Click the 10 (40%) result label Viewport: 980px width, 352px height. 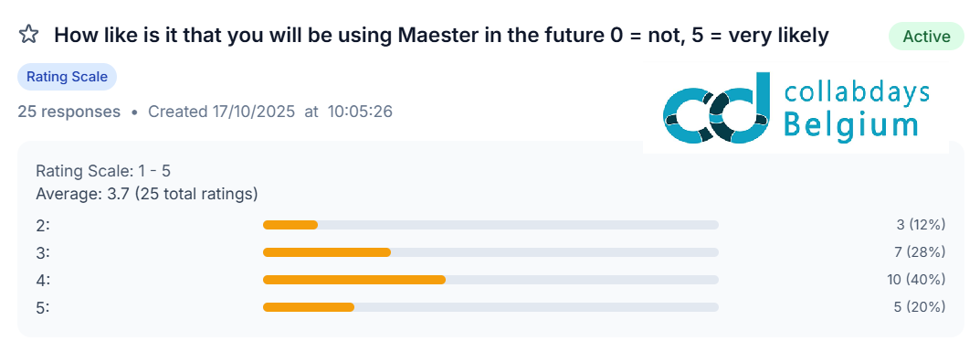[x=916, y=280]
